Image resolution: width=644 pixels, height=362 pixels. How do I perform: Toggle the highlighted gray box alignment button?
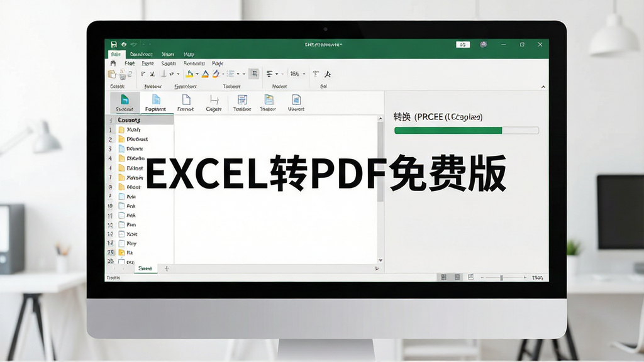(254, 74)
